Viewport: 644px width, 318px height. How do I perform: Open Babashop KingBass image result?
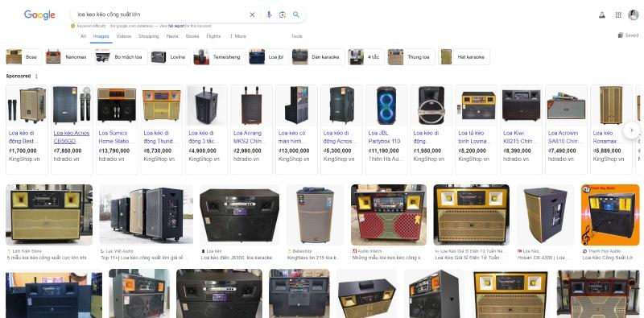coord(315,215)
